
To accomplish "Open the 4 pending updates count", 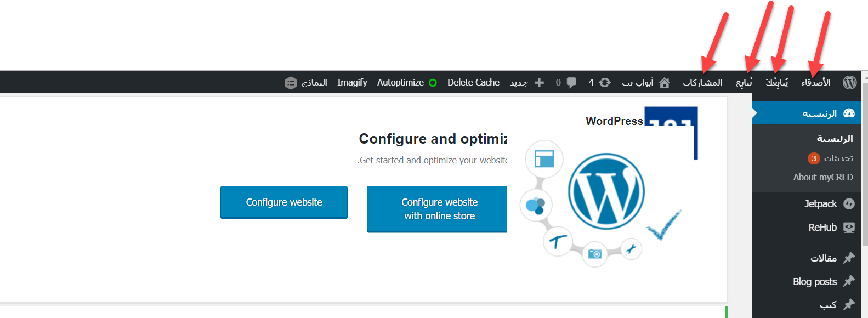I will 591,82.
